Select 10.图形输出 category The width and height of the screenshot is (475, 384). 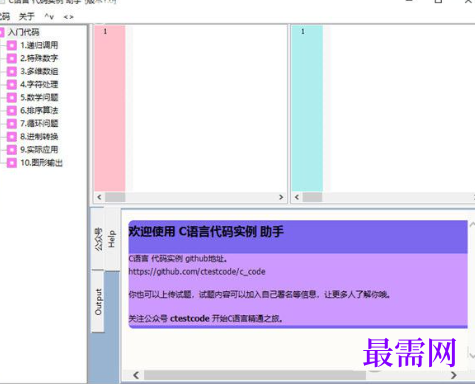[x=41, y=163]
